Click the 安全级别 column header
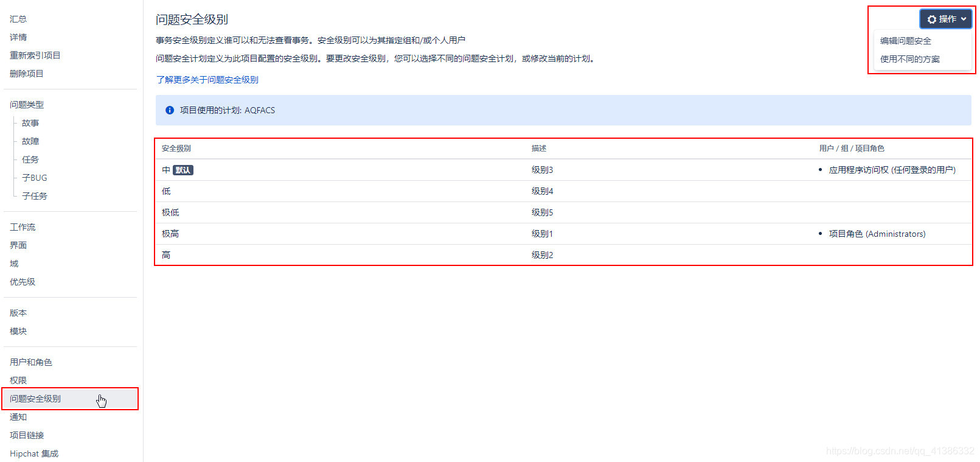Screen dimensions: 980x462 [176, 149]
